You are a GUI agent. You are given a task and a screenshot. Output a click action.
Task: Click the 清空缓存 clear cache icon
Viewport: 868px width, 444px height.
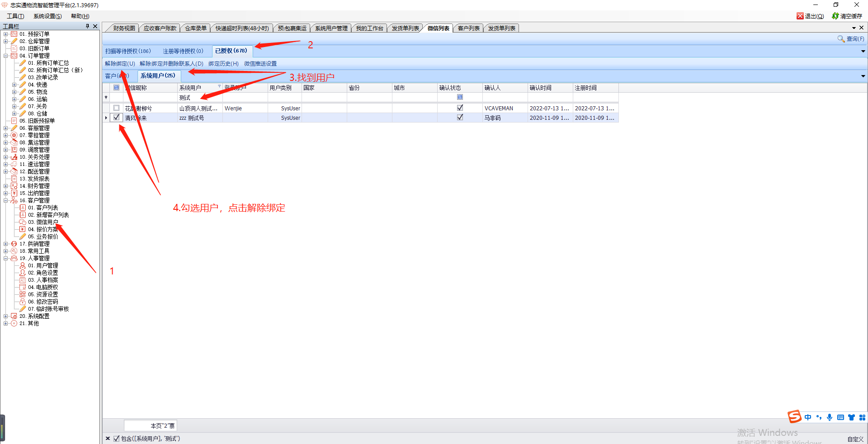pyautogui.click(x=835, y=16)
